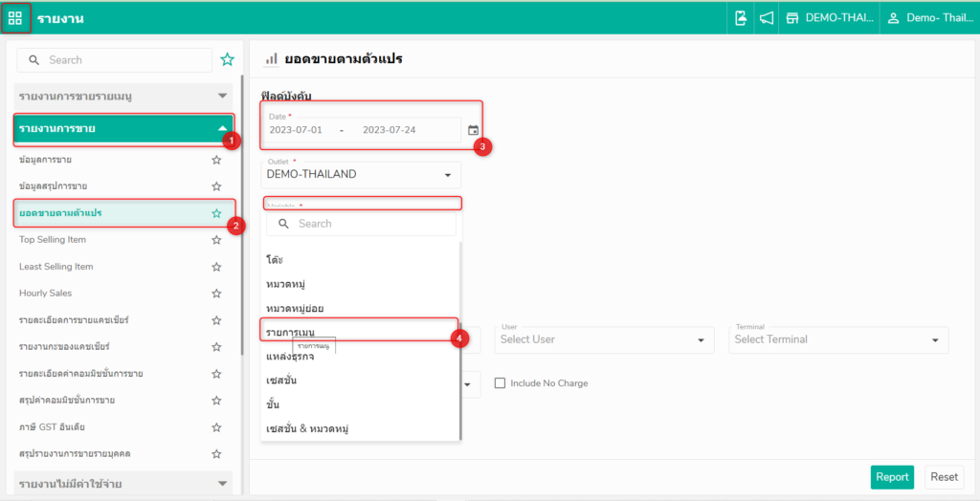Choose the standalone เซสชั่น option

click(360, 381)
